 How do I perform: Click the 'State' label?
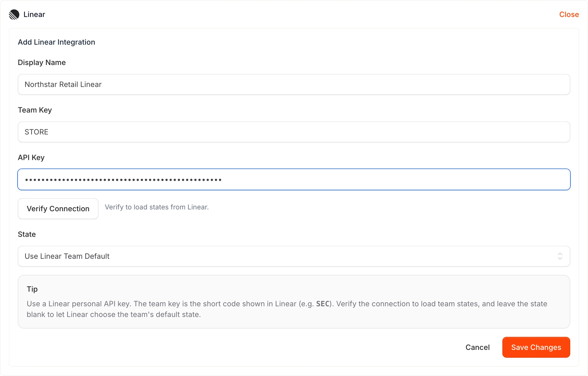(27, 234)
